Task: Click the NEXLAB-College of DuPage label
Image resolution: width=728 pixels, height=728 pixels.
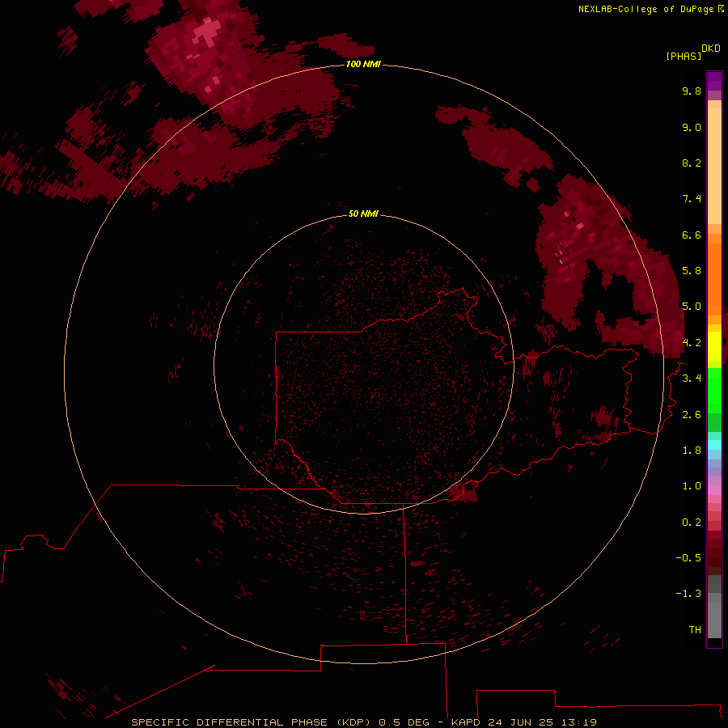Action: 645,9
